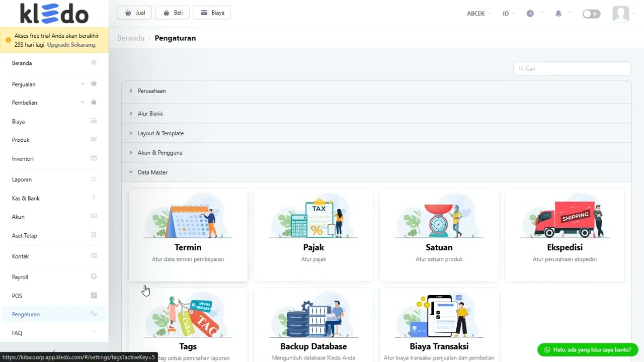This screenshot has height=362, width=644.
Task: Click the warning icon in trial banner
Action: point(8,40)
